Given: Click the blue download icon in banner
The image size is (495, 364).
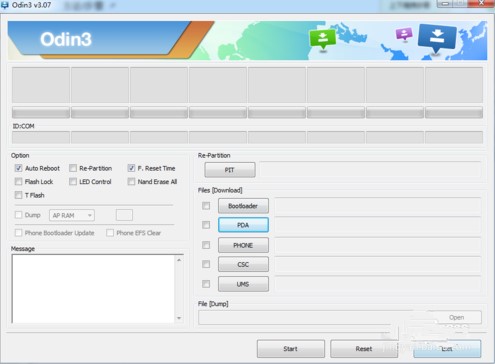Looking at the screenshot, I should (437, 38).
